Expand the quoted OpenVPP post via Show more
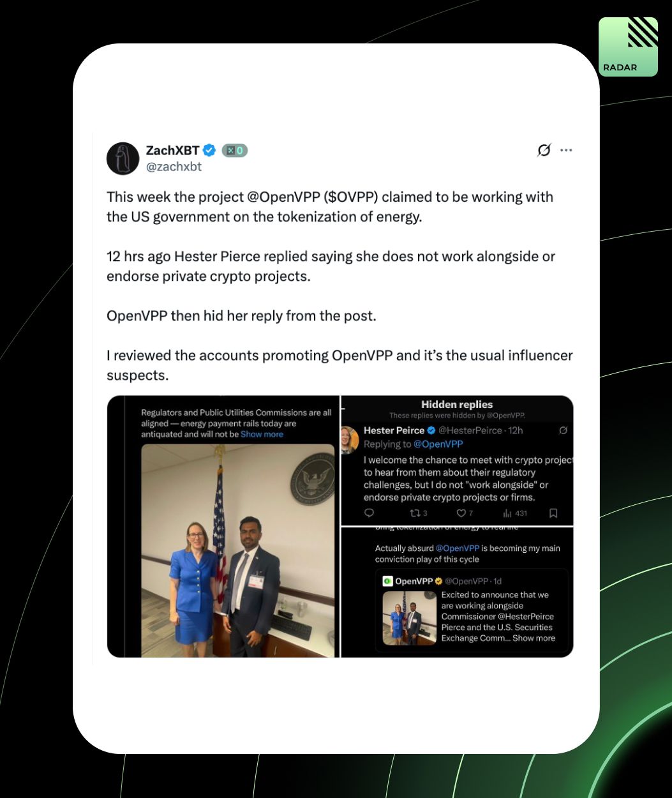 tap(534, 638)
